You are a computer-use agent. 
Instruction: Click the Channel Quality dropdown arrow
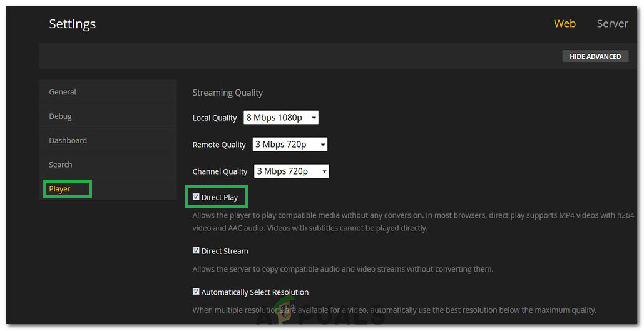pyautogui.click(x=324, y=171)
